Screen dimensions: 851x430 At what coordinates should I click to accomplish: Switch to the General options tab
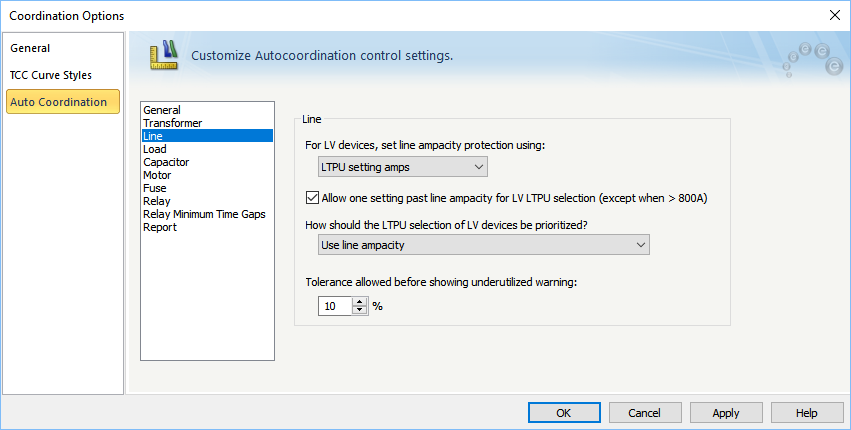30,48
